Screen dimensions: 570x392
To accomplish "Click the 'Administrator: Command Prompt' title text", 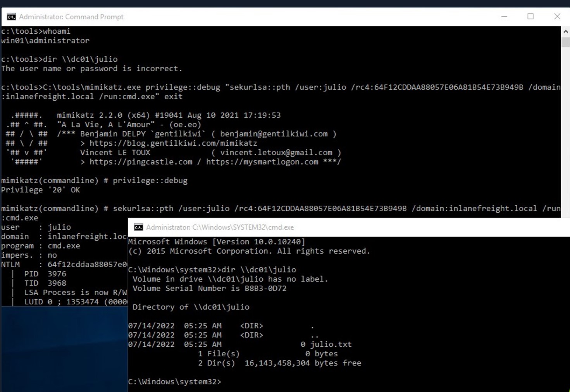I will coord(71,17).
